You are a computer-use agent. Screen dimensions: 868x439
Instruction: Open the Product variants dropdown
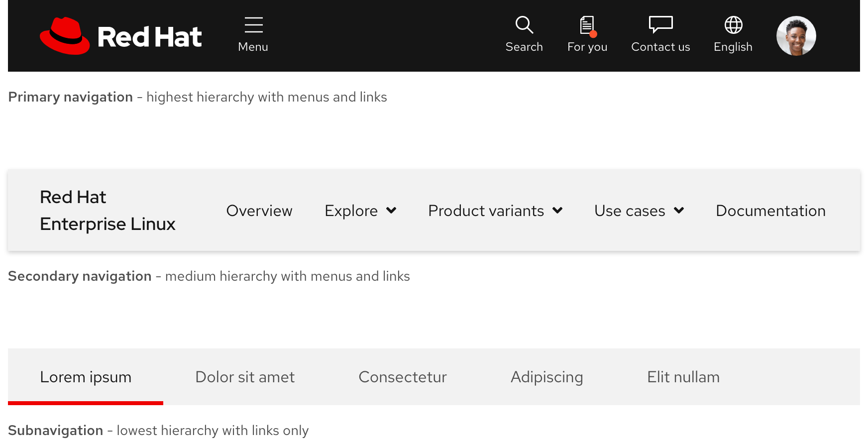[x=495, y=211]
